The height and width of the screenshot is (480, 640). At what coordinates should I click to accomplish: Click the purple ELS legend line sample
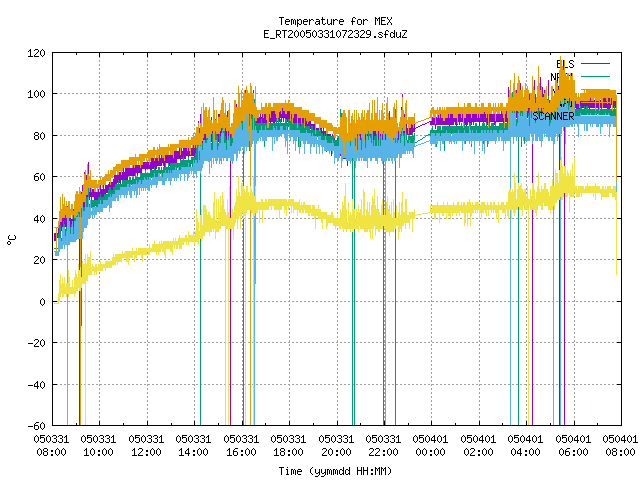595,64
